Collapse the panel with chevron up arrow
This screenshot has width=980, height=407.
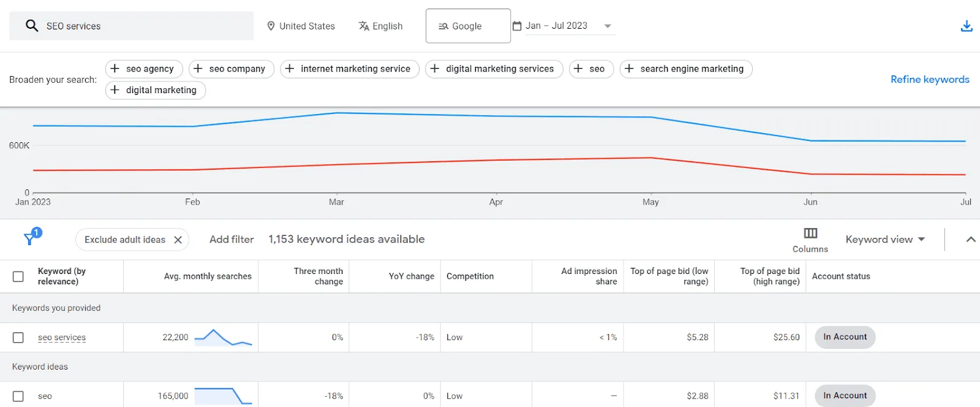click(970, 240)
